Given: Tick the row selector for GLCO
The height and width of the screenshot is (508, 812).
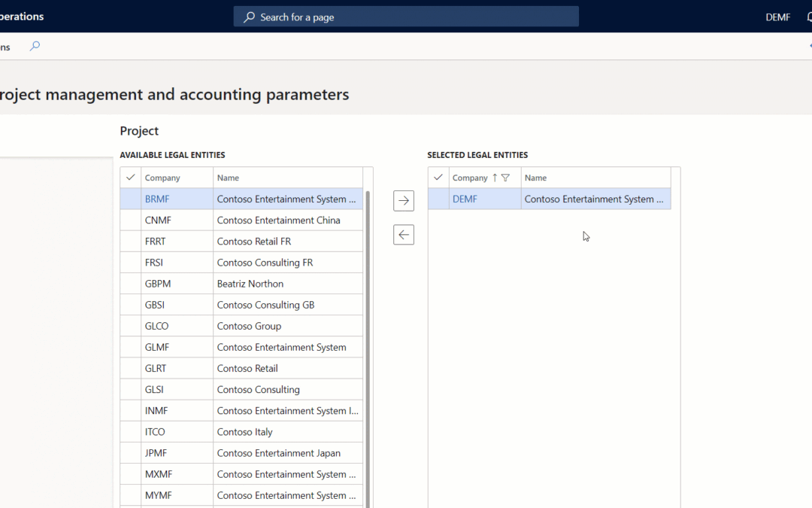Looking at the screenshot, I should tap(131, 326).
